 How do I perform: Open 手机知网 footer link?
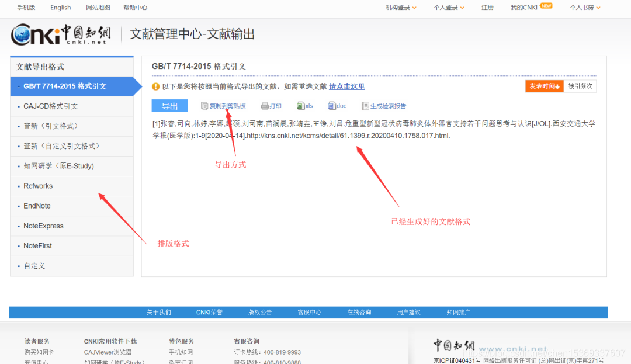pos(181,352)
